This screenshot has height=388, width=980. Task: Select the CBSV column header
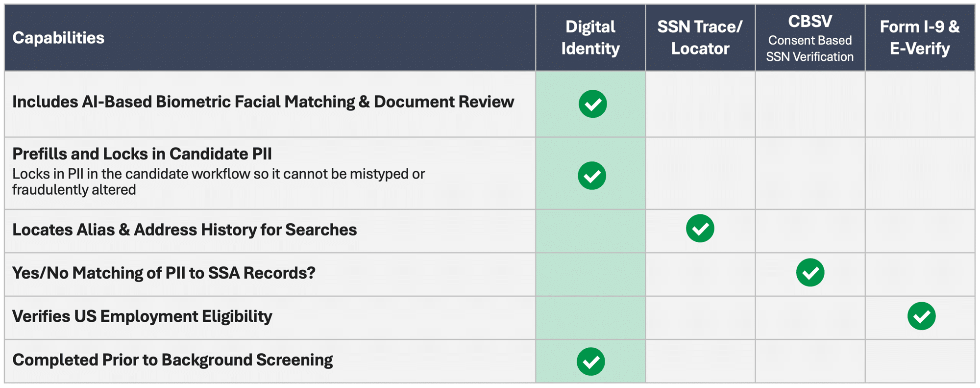coord(809,22)
